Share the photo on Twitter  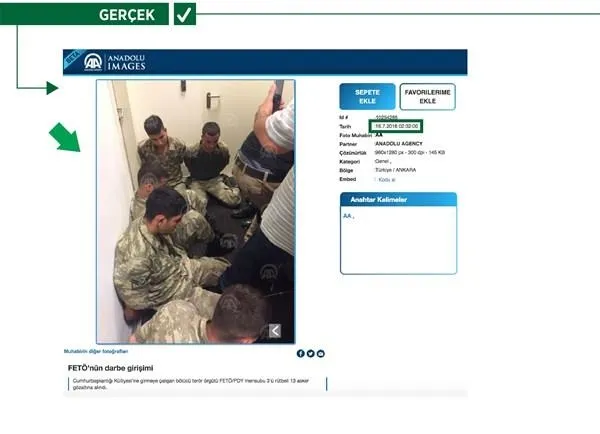click(x=311, y=354)
